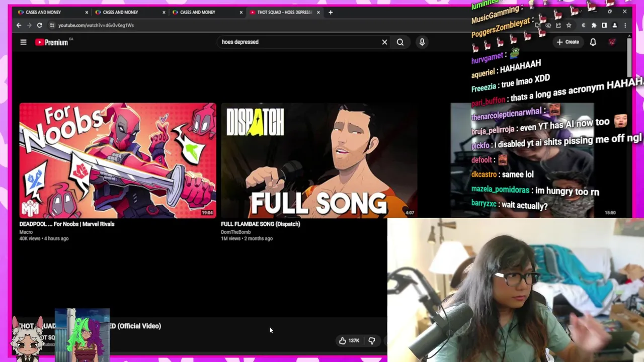Open the browser three-dot menu
The image size is (644, 362).
tap(625, 25)
